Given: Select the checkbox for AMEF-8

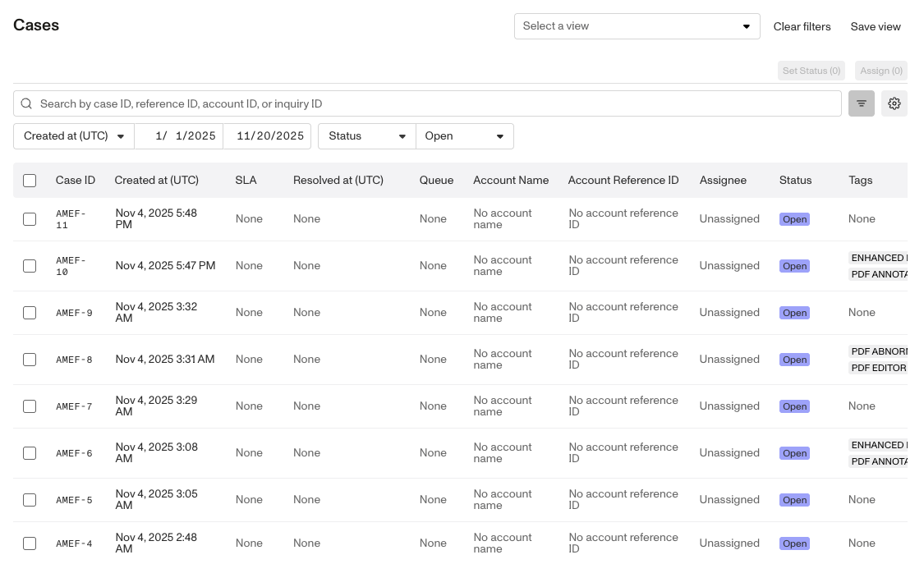Looking at the screenshot, I should click(x=30, y=360).
